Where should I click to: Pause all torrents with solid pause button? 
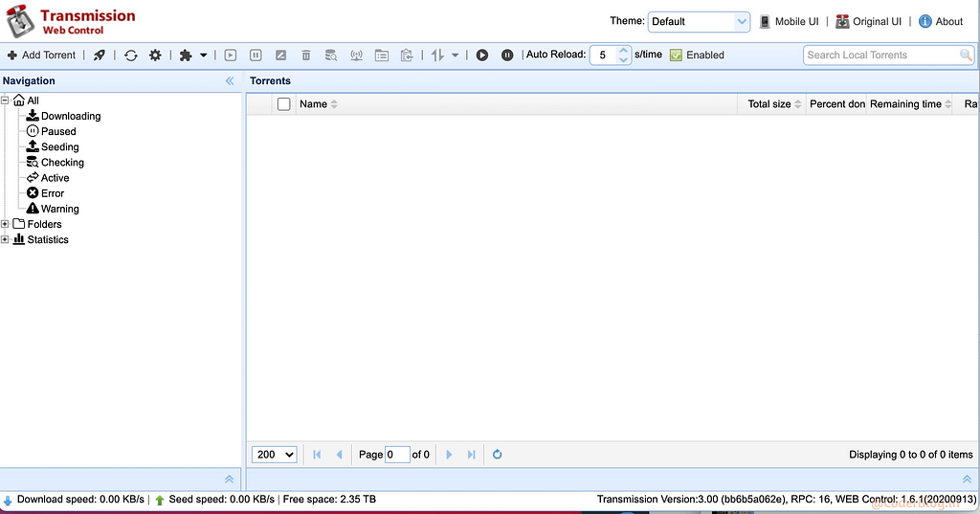(507, 55)
